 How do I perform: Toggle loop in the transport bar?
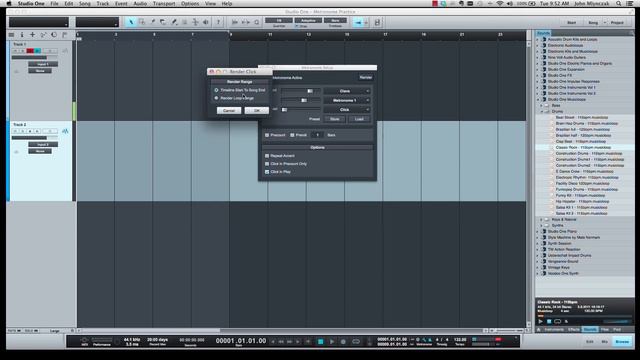pyautogui.click(x=356, y=341)
